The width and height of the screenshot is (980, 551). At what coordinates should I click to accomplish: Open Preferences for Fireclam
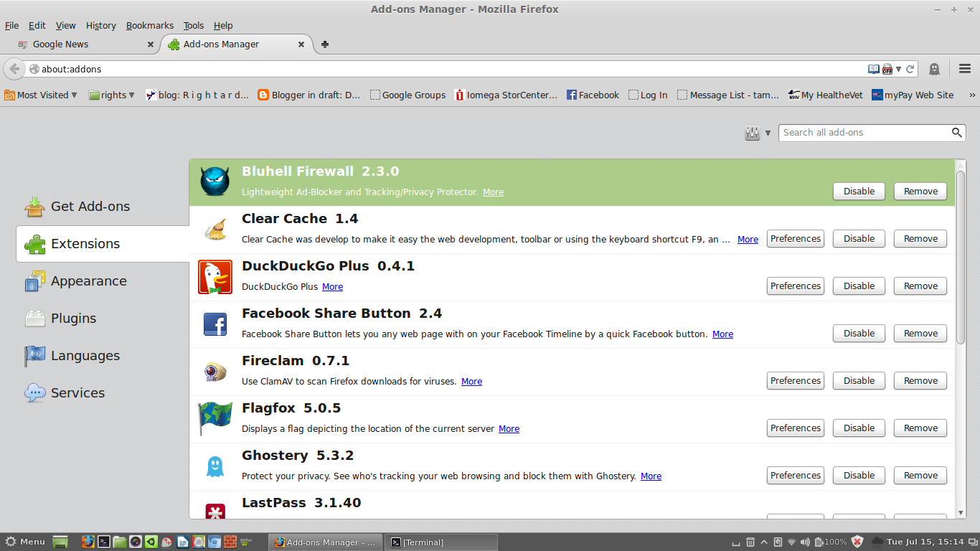[x=795, y=381]
